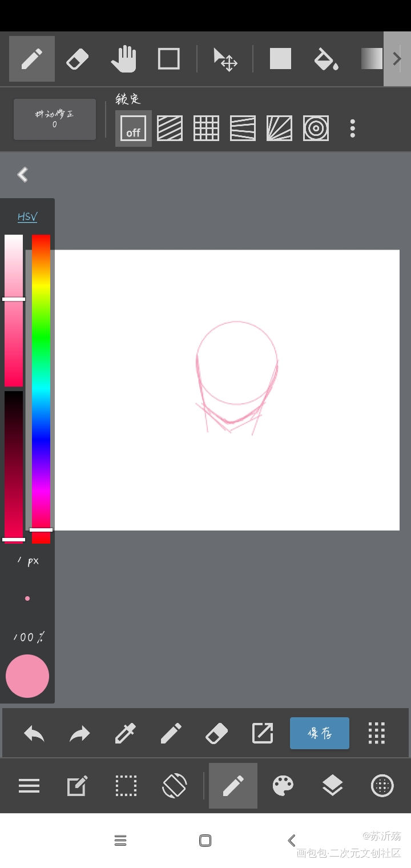
Task: Tap the blue save button
Action: [x=320, y=733]
